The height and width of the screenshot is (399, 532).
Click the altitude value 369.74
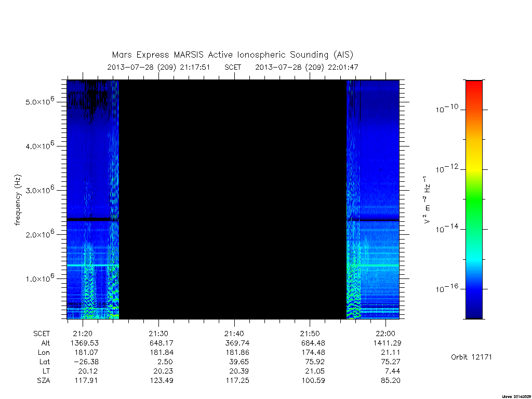(x=237, y=343)
